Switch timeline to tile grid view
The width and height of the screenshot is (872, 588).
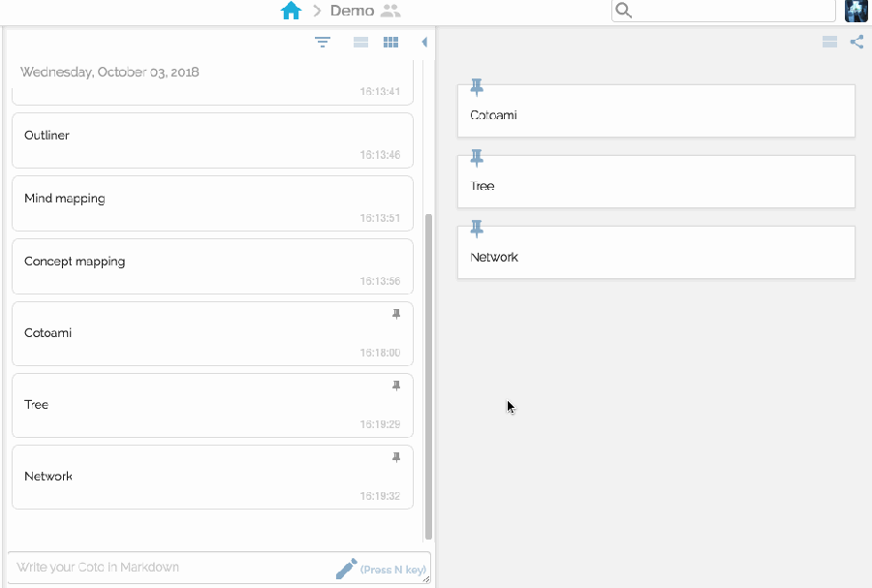point(390,42)
